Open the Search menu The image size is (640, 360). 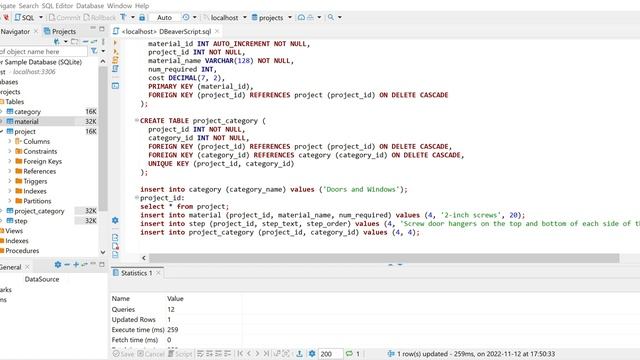[29, 6]
